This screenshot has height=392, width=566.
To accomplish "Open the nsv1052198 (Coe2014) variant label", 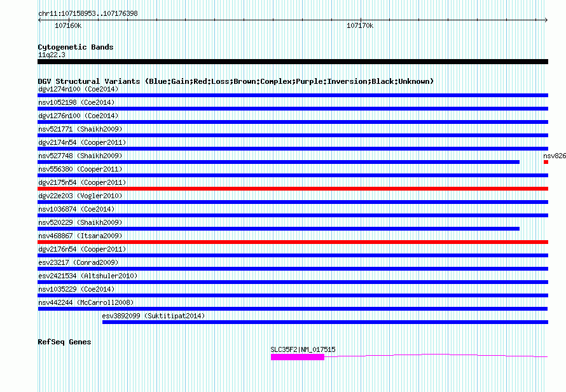I will 78,102.
